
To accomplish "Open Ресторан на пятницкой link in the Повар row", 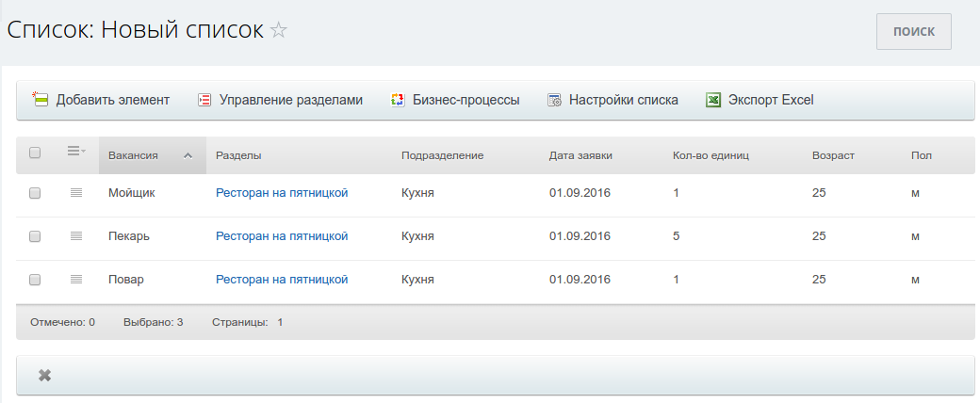I will point(282,280).
